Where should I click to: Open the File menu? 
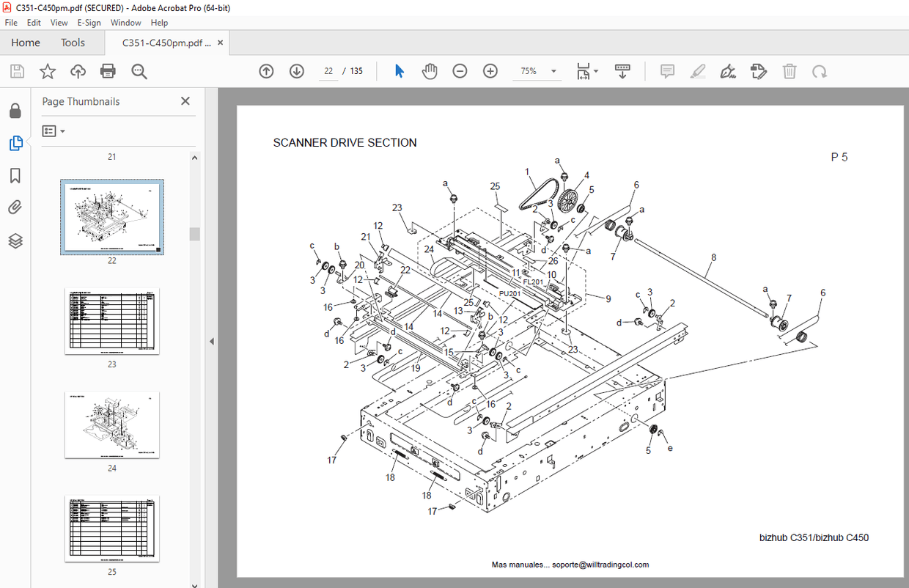pos(11,23)
